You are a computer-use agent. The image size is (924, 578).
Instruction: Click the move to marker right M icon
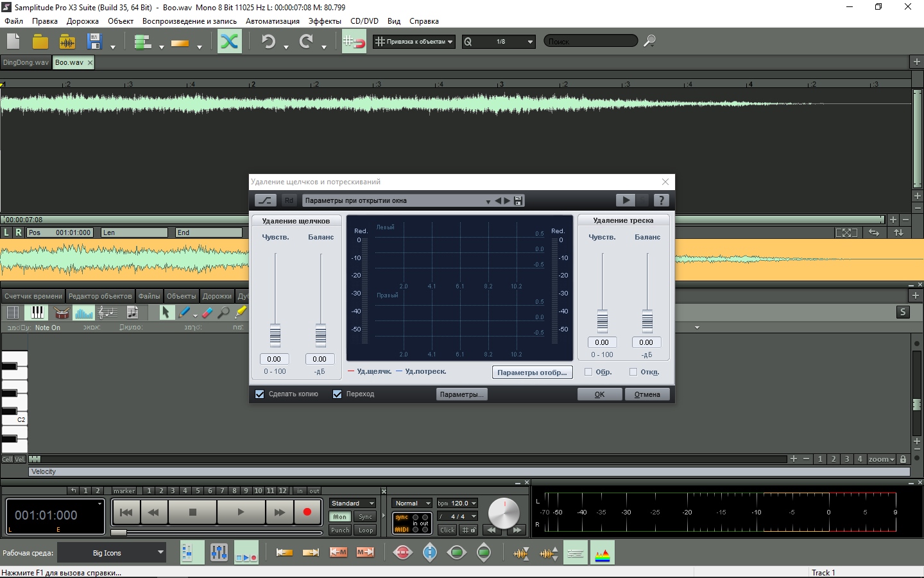365,552
